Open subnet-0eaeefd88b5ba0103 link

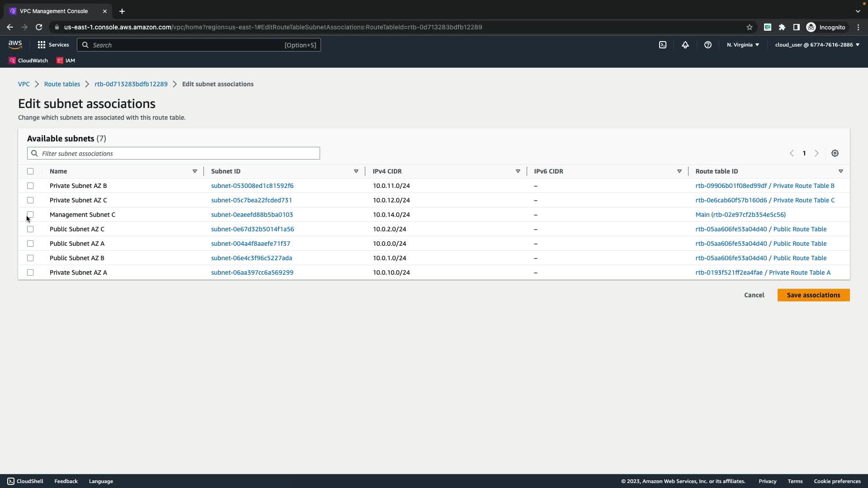pyautogui.click(x=252, y=215)
